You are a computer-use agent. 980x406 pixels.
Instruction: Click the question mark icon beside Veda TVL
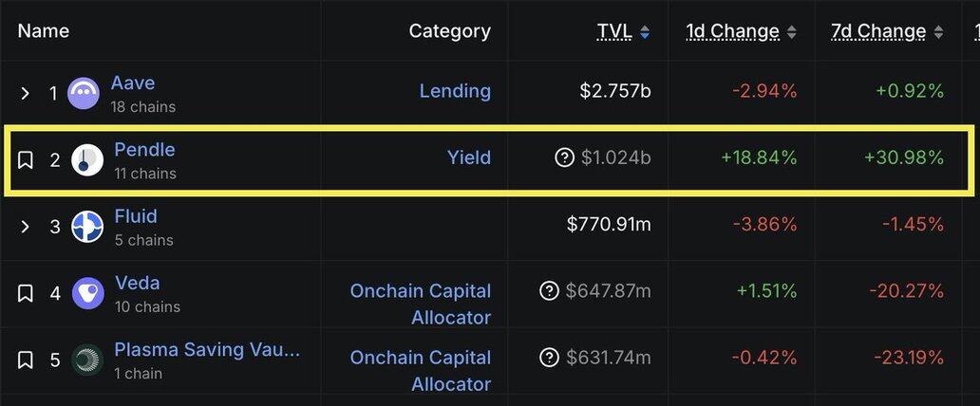(550, 291)
